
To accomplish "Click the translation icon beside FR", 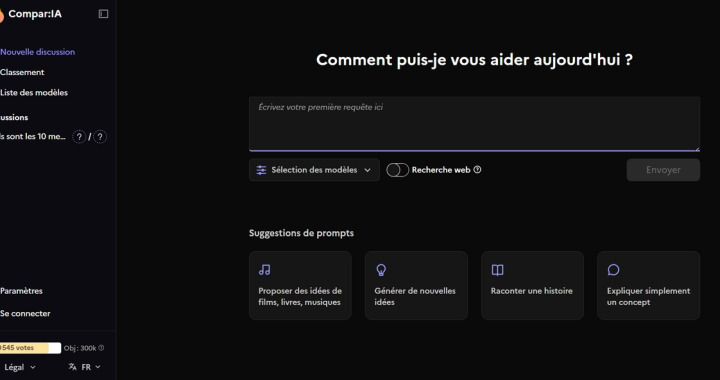I will (x=73, y=367).
